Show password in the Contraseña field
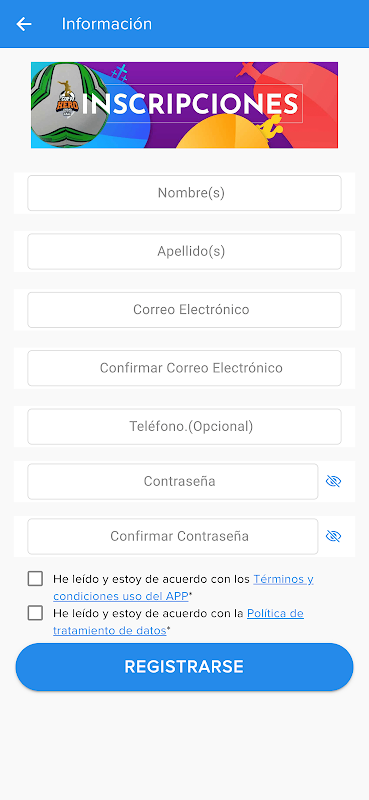 click(x=333, y=481)
